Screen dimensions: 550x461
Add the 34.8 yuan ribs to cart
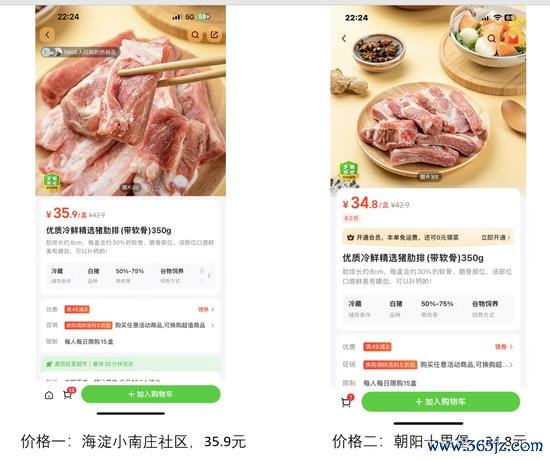(441, 402)
